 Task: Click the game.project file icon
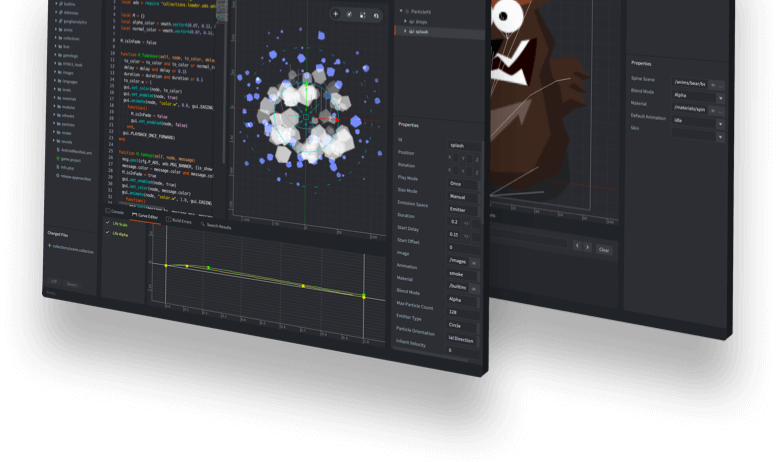tap(58, 159)
